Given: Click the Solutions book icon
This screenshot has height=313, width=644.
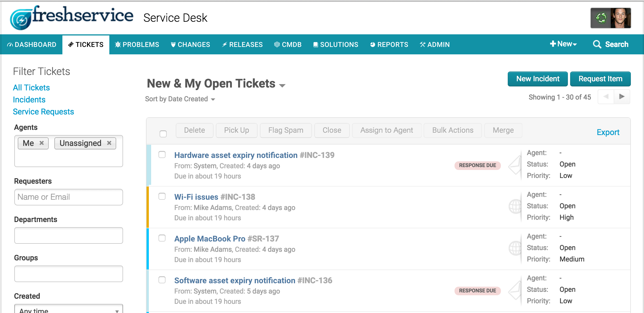Looking at the screenshot, I should point(316,45).
